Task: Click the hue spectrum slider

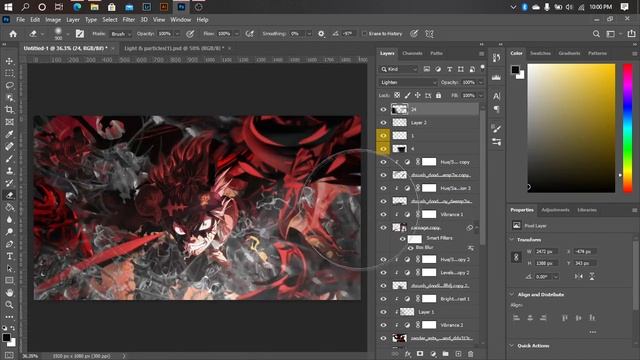Action: point(628,128)
